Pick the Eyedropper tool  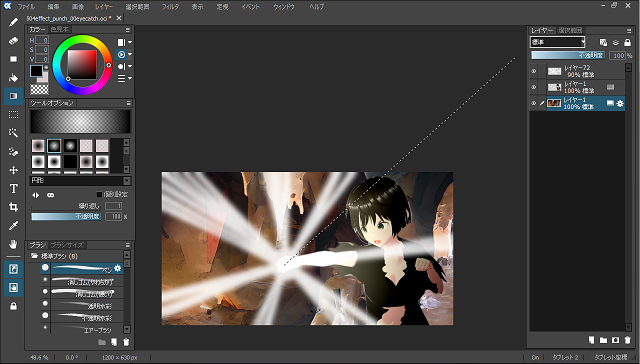coord(13,225)
